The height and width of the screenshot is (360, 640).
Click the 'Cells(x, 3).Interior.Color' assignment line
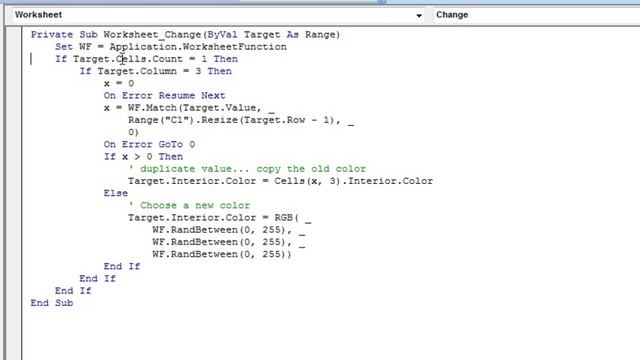pos(280,181)
